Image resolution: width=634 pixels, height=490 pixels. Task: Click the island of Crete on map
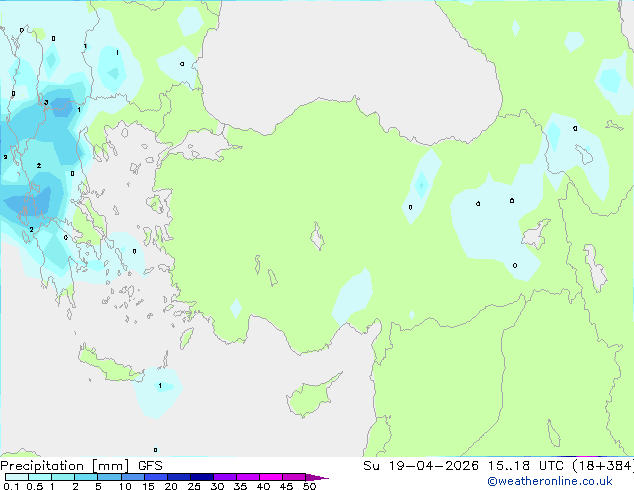111,363
